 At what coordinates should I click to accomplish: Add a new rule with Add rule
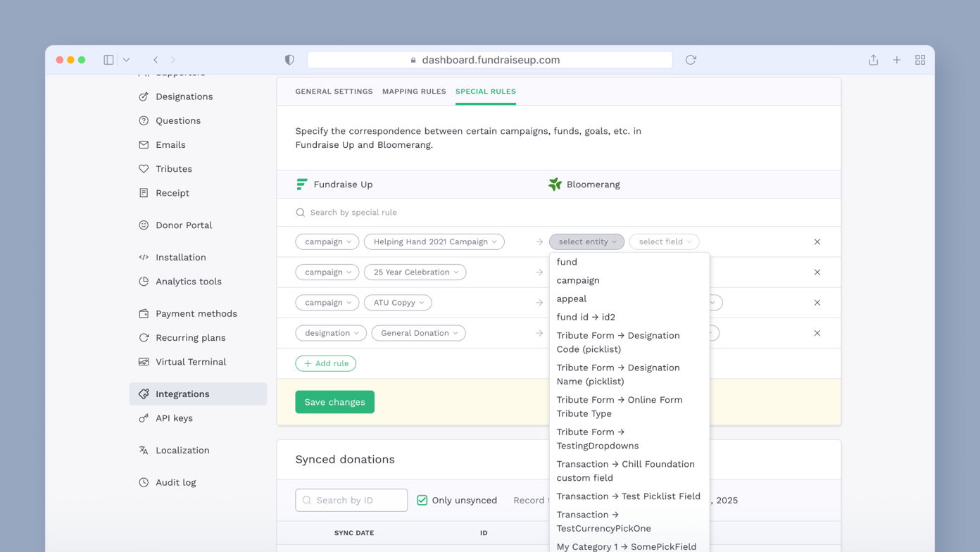click(326, 364)
